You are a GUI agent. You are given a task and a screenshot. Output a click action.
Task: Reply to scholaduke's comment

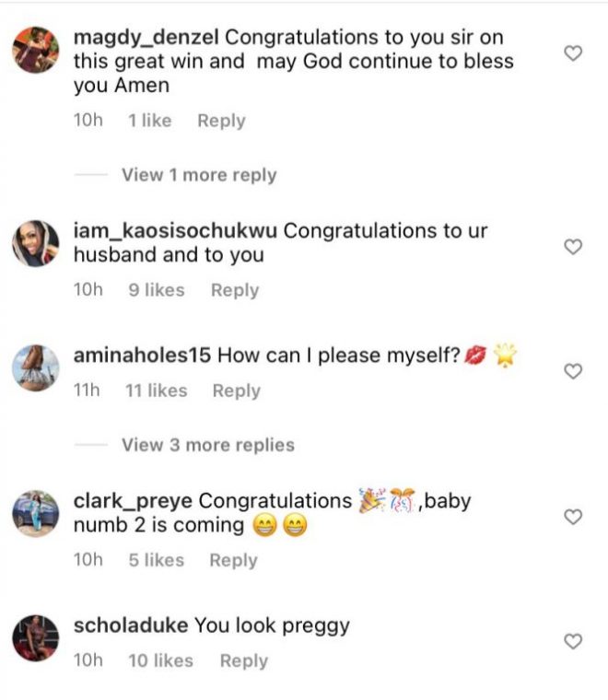click(x=243, y=660)
